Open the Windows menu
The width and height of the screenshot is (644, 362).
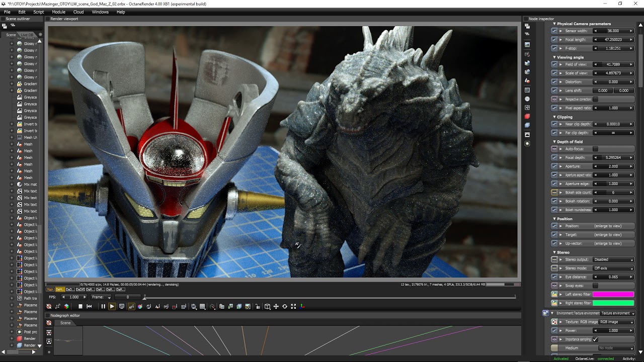(100, 12)
